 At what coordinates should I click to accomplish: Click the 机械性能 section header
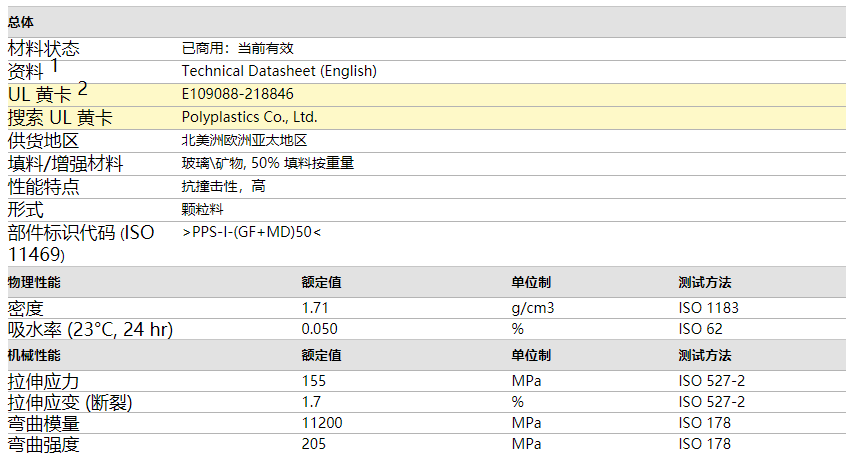[x=34, y=355]
